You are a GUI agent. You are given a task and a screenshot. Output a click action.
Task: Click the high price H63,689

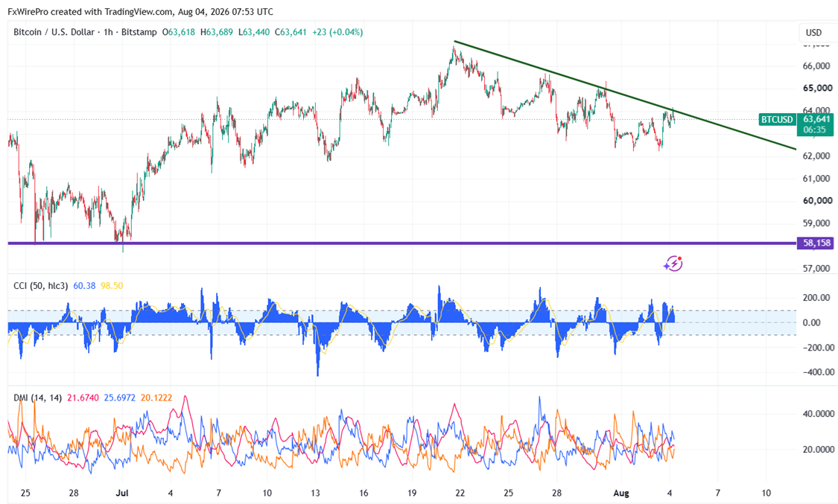217,32
